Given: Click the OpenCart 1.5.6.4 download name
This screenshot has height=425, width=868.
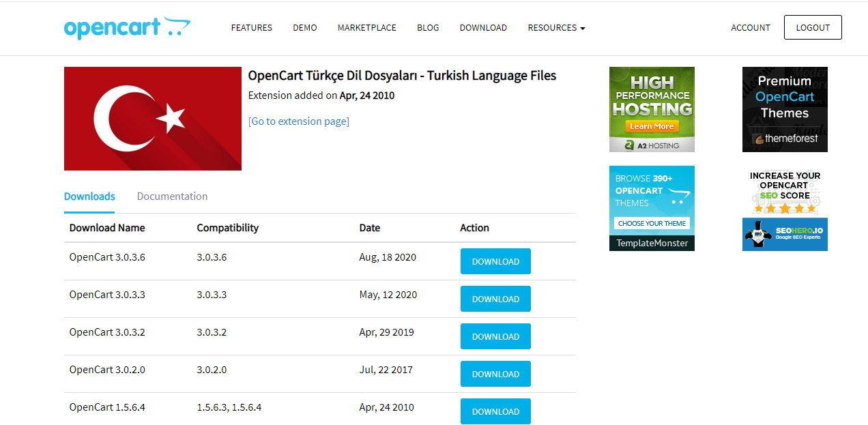Looking at the screenshot, I should [x=107, y=407].
